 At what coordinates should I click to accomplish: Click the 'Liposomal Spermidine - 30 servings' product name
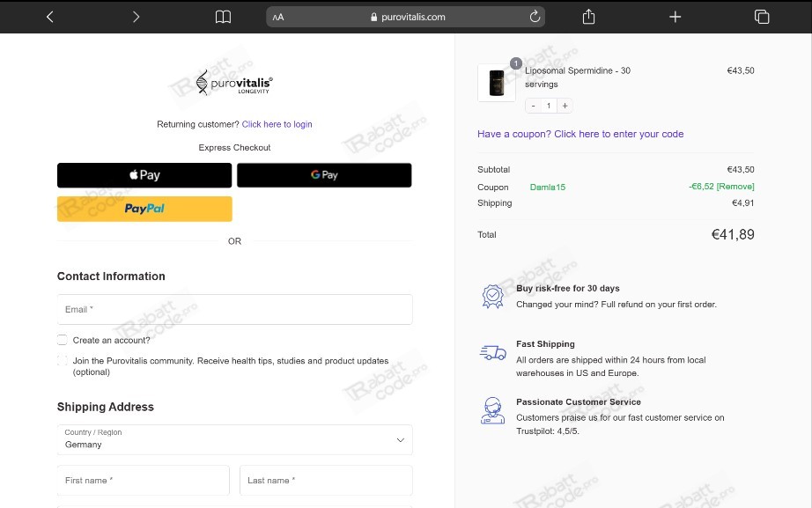tap(578, 77)
